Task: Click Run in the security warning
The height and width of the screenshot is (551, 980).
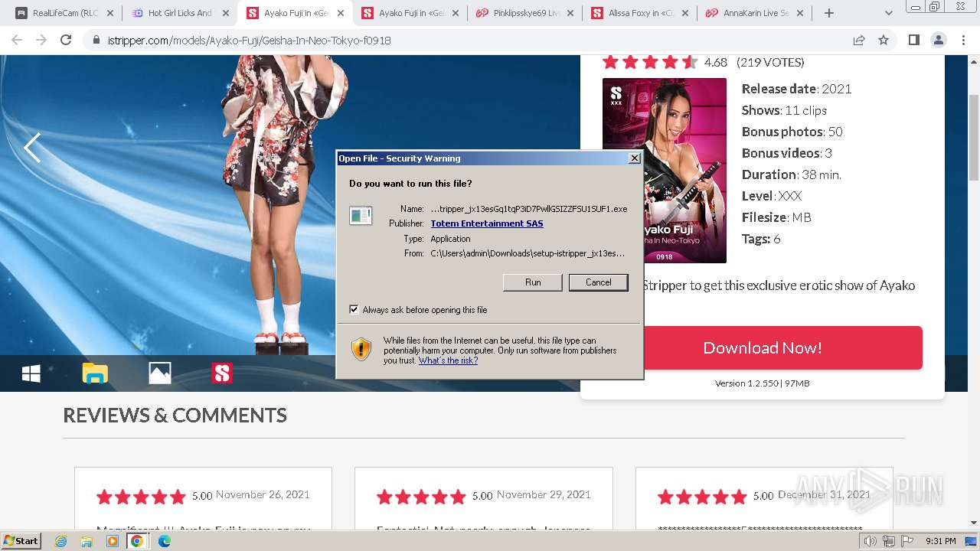Action: click(x=533, y=282)
